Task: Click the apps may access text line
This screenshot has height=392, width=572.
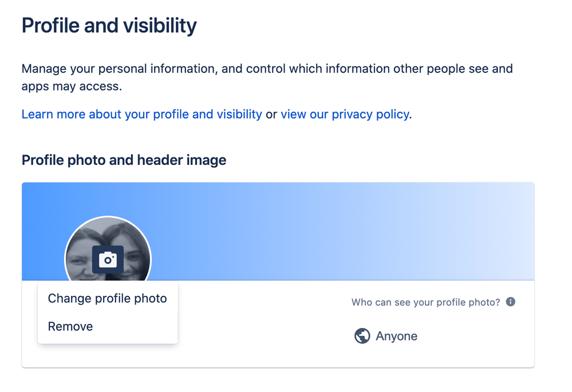Action: 72,86
